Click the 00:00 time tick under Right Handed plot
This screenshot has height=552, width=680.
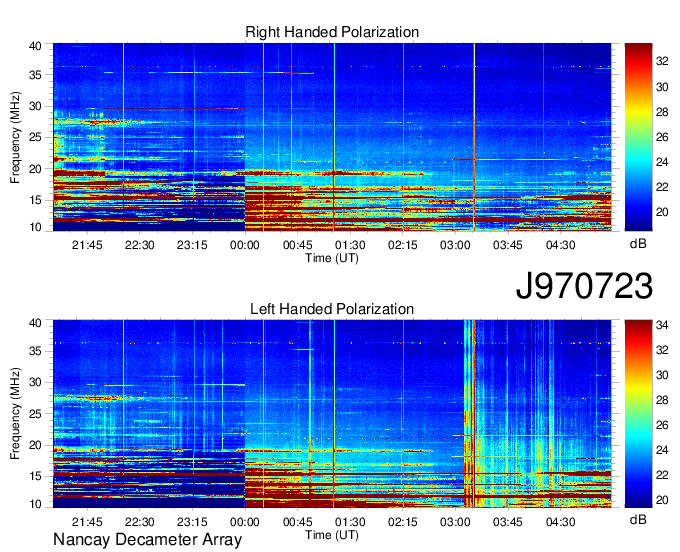[x=245, y=245]
